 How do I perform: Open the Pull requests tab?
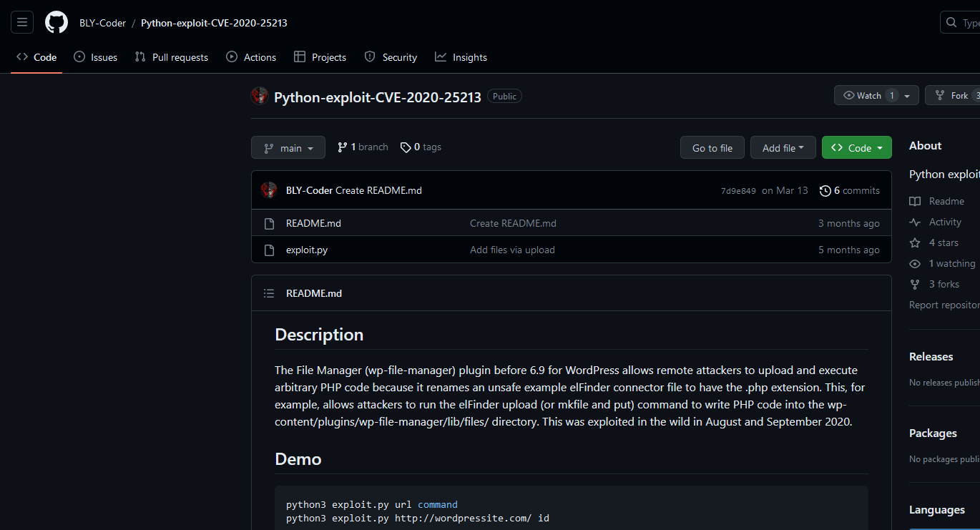click(172, 57)
